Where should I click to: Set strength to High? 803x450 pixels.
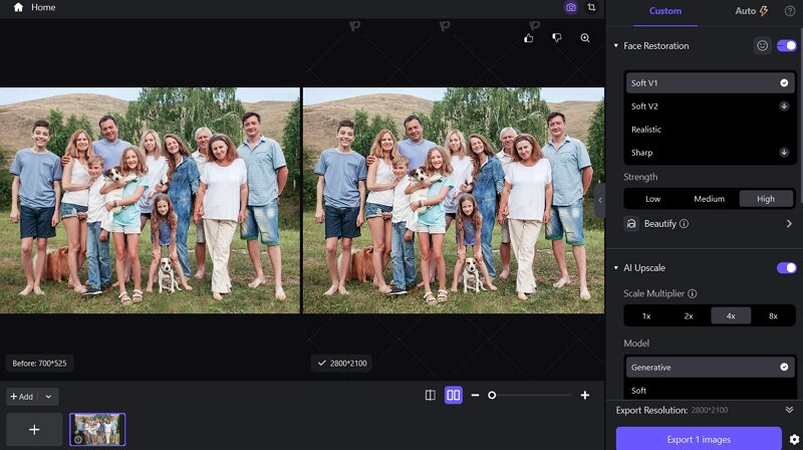[x=766, y=199]
